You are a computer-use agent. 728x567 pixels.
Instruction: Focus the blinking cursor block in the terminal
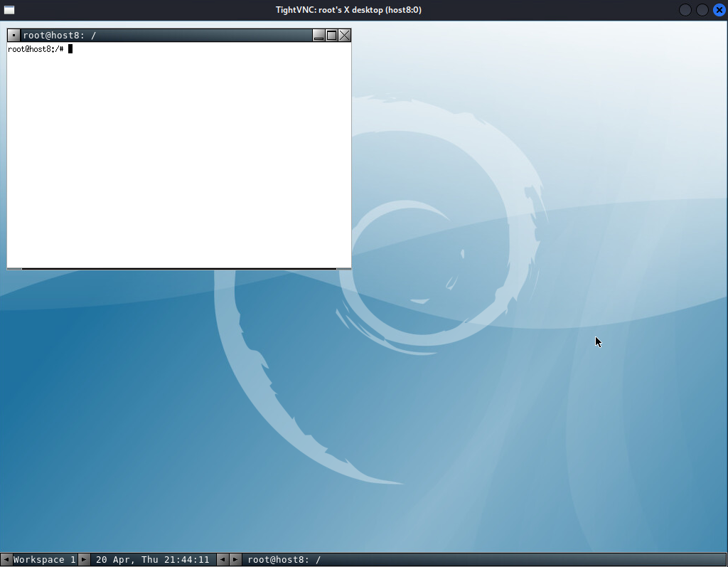(x=70, y=48)
